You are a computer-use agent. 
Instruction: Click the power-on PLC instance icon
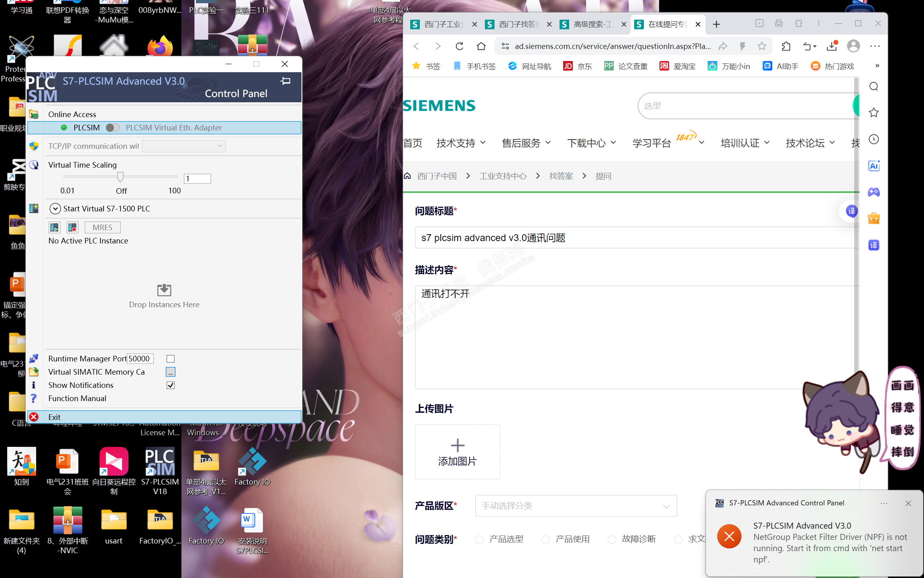tap(54, 227)
